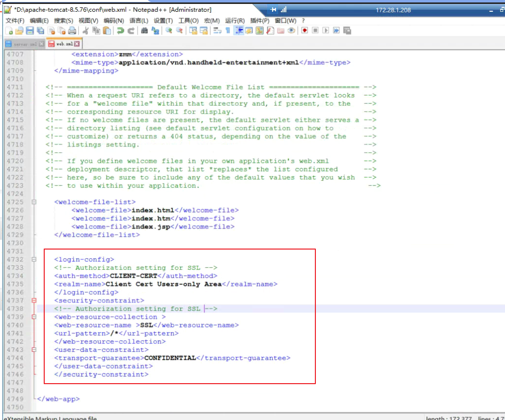Image resolution: width=505 pixels, height=420 pixels.
Task: Click the pin icon on remote session bar
Action: 273,10
